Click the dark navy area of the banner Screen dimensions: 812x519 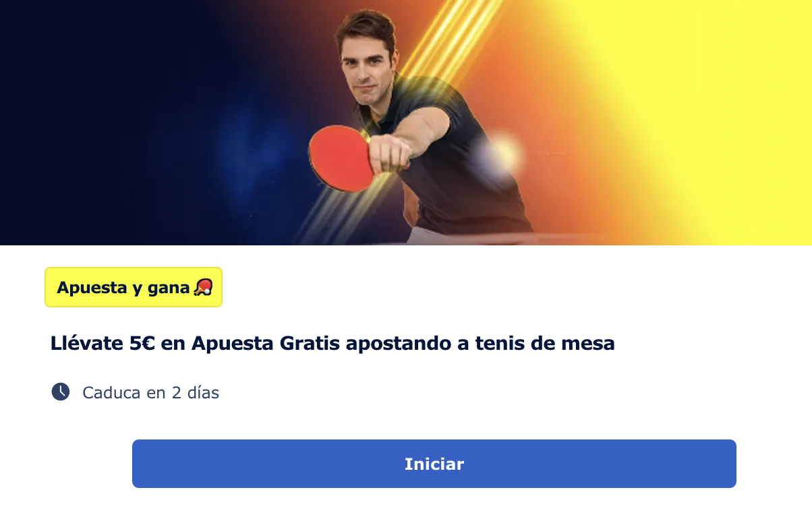pyautogui.click(x=101, y=121)
